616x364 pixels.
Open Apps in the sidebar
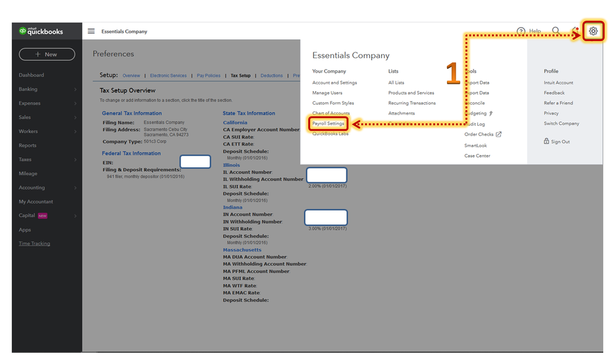pyautogui.click(x=25, y=230)
